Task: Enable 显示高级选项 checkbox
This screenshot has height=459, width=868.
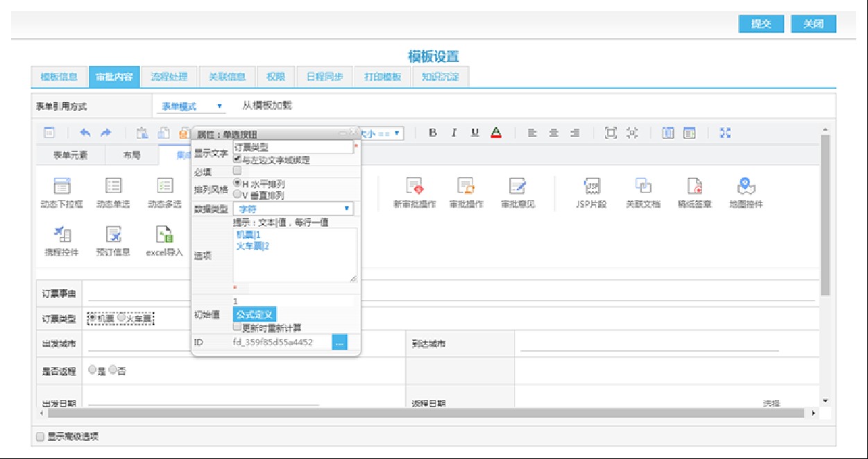Action: click(x=40, y=437)
